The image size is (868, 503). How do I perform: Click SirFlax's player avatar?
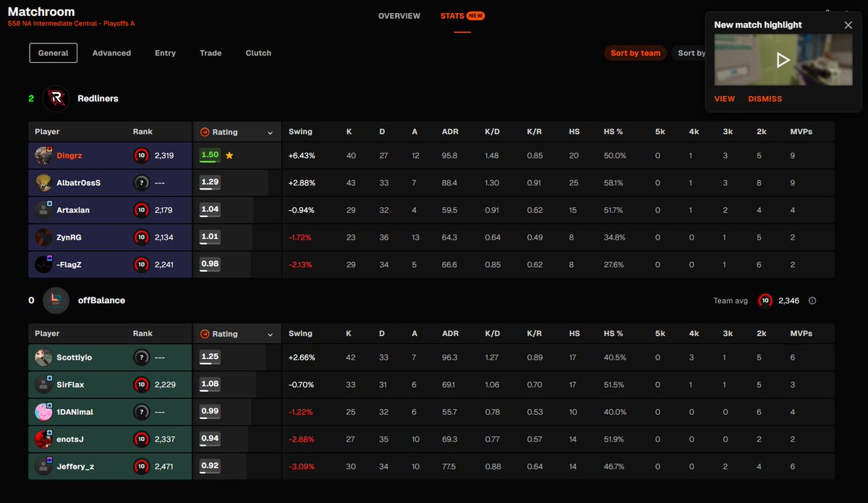pos(43,385)
